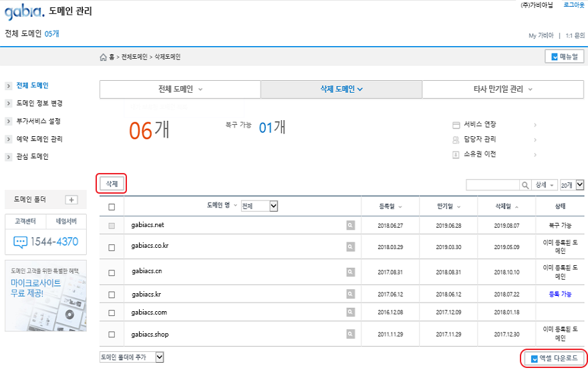Click the 복구 가능 status for gabiacs.net

pos(560,226)
